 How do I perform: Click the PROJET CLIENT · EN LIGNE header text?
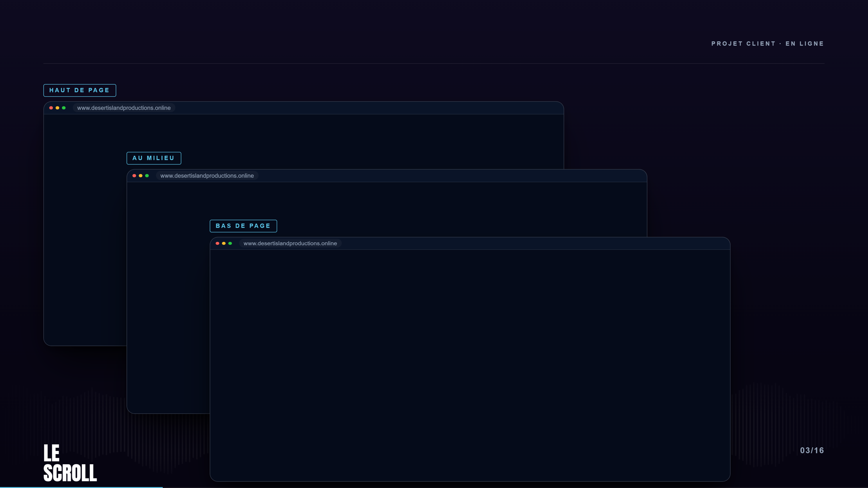coord(768,44)
